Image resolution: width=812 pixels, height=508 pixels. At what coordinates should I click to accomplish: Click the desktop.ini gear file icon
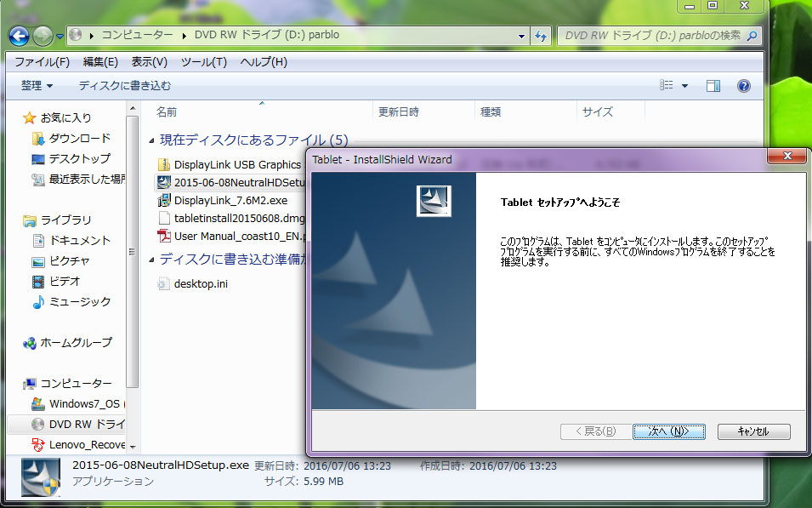click(x=163, y=284)
